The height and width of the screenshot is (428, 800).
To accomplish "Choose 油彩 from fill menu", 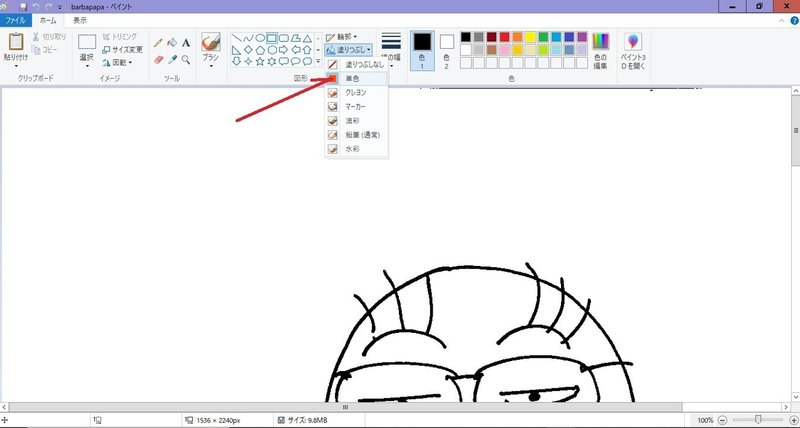I will coord(357,121).
